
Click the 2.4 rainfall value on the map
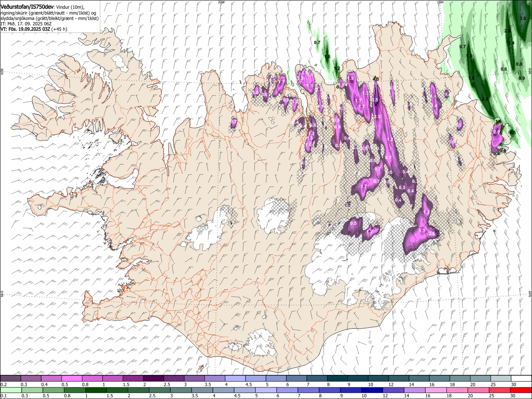[x=511, y=43]
